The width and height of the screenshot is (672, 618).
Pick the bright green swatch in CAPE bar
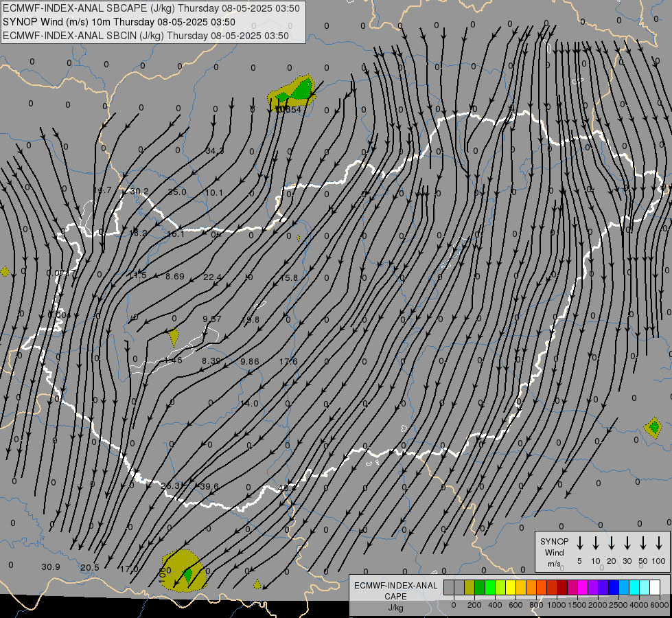coord(490,587)
